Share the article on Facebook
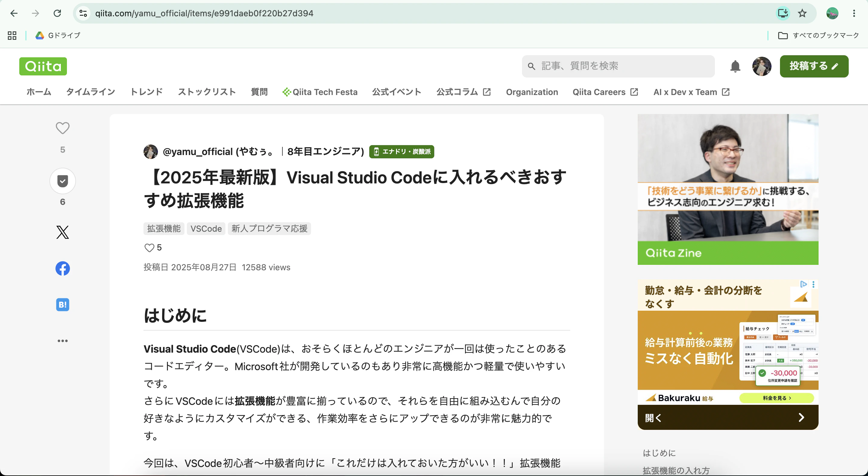This screenshot has height=476, width=868. [x=63, y=268]
